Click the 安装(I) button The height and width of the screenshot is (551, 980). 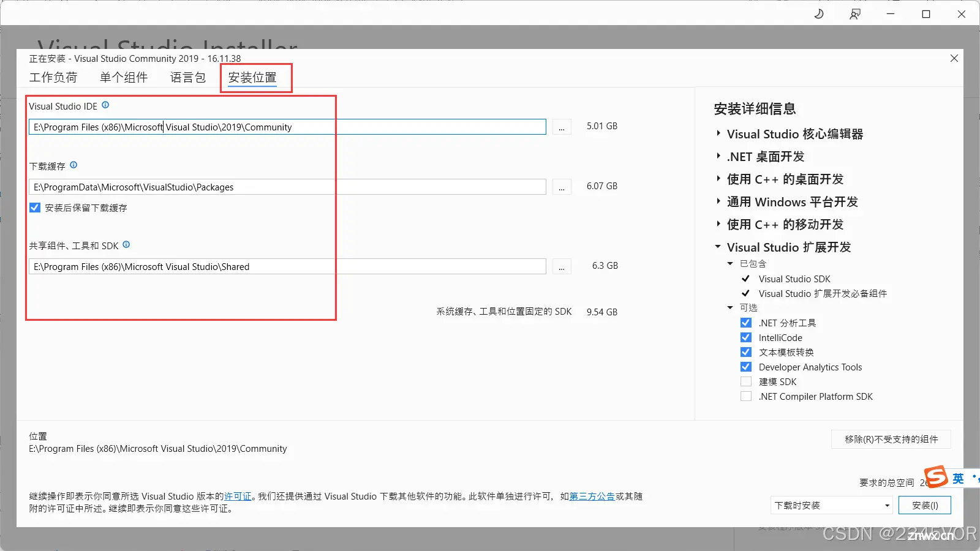[x=925, y=505]
